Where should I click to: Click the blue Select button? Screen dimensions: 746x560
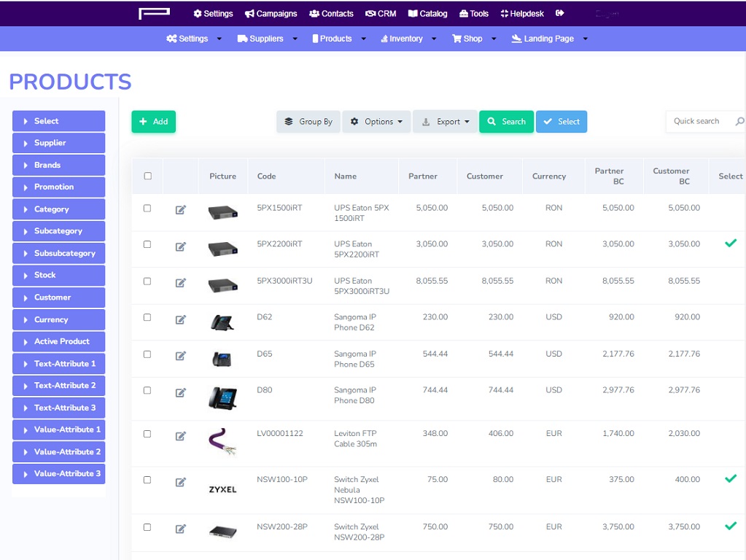coord(562,122)
